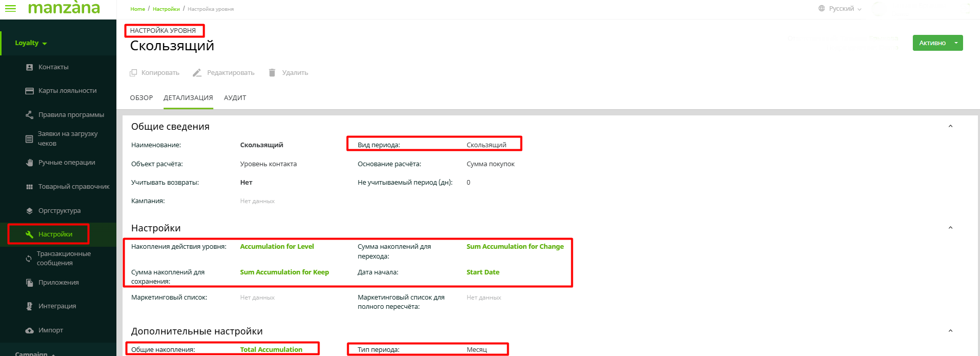Go to Home breadcrumb link
980x356 pixels.
pyautogui.click(x=137, y=9)
